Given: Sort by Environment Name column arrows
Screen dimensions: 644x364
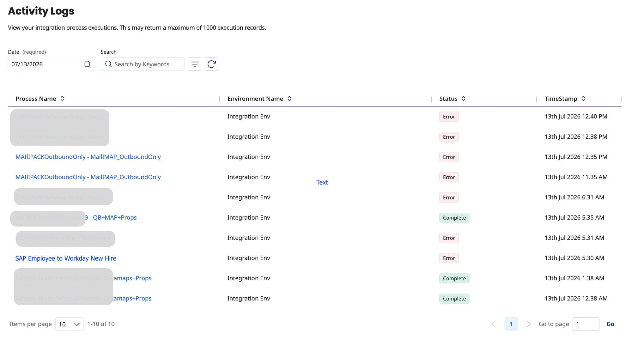Looking at the screenshot, I should point(289,99).
